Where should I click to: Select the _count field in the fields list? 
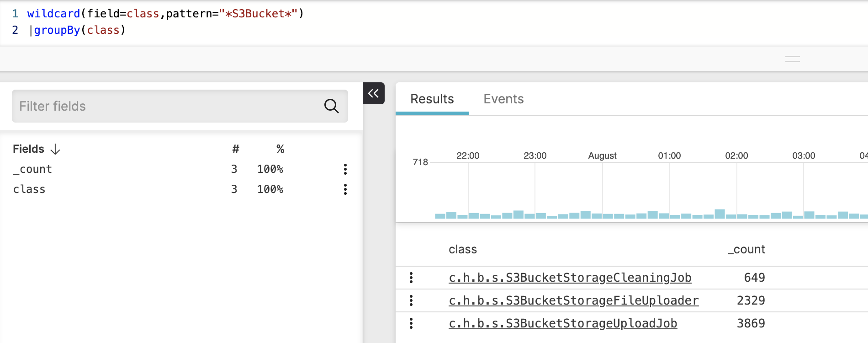pos(32,169)
